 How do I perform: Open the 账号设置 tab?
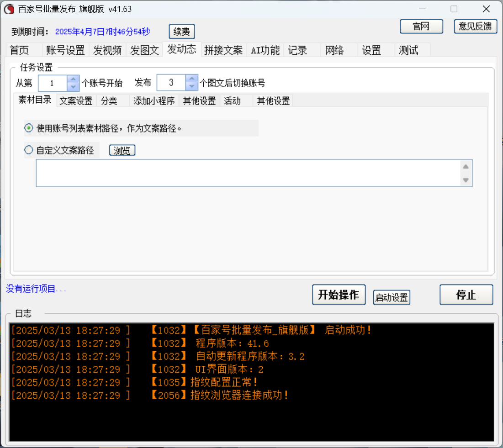tap(65, 50)
